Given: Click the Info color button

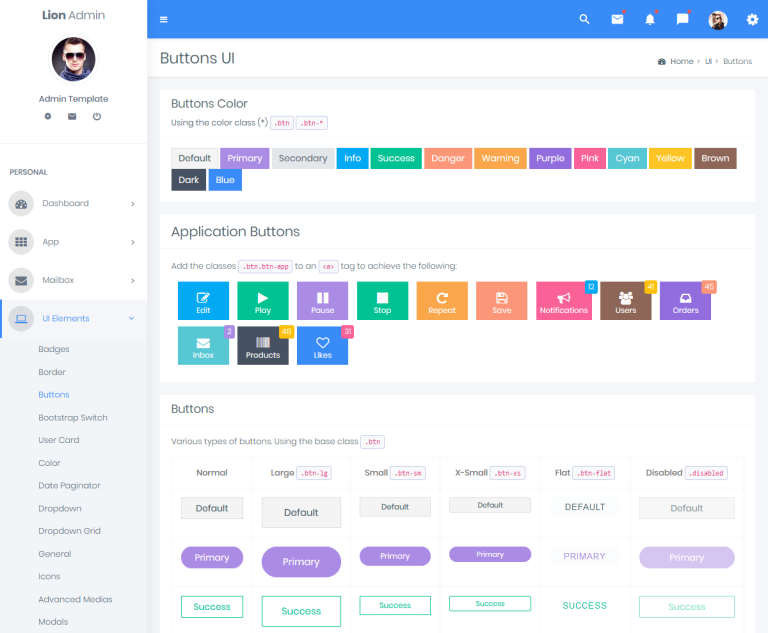Looking at the screenshot, I should pos(353,158).
